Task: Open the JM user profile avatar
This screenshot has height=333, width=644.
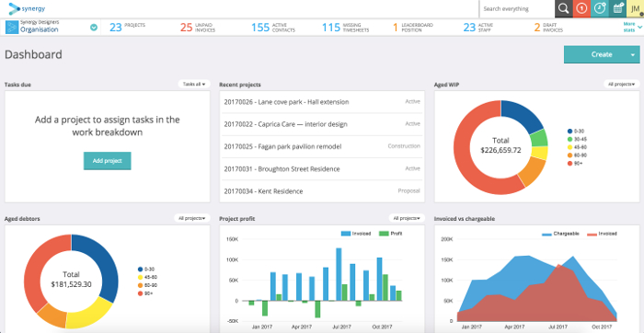Action: [635, 8]
